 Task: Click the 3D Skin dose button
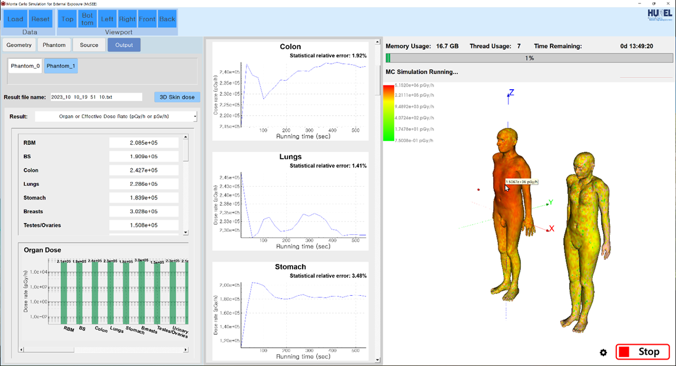click(177, 97)
